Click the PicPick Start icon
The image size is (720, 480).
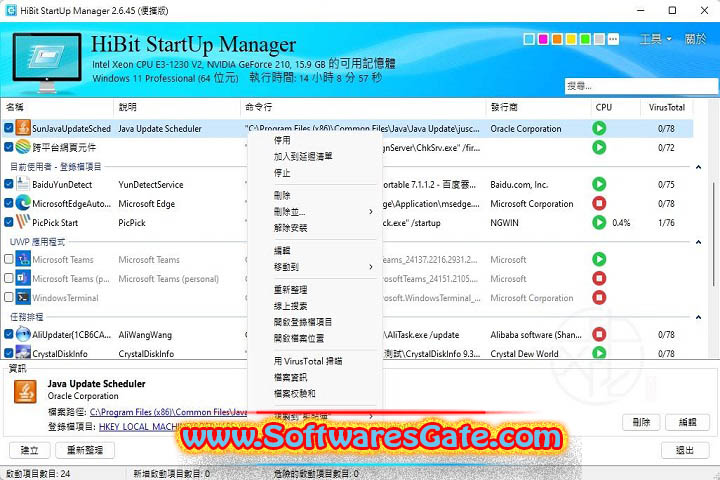tap(22, 222)
